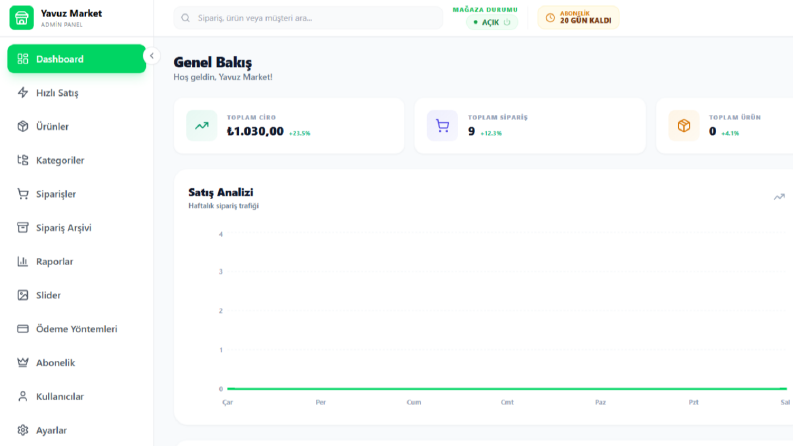
Task: Click the Abonelik label in sidebar
Action: pyautogui.click(x=55, y=363)
